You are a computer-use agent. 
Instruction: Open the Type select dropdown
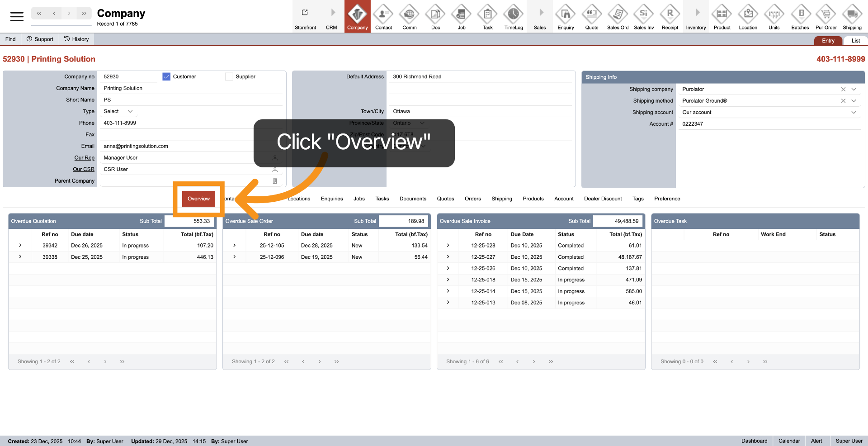click(x=118, y=111)
